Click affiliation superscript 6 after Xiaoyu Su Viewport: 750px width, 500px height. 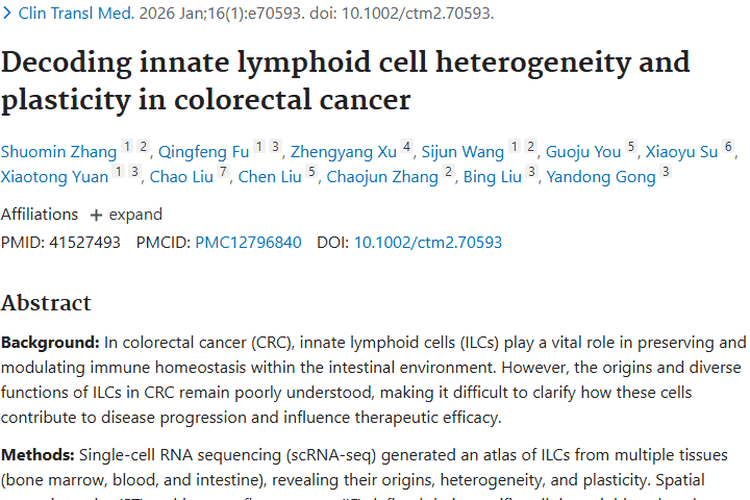pos(729,147)
